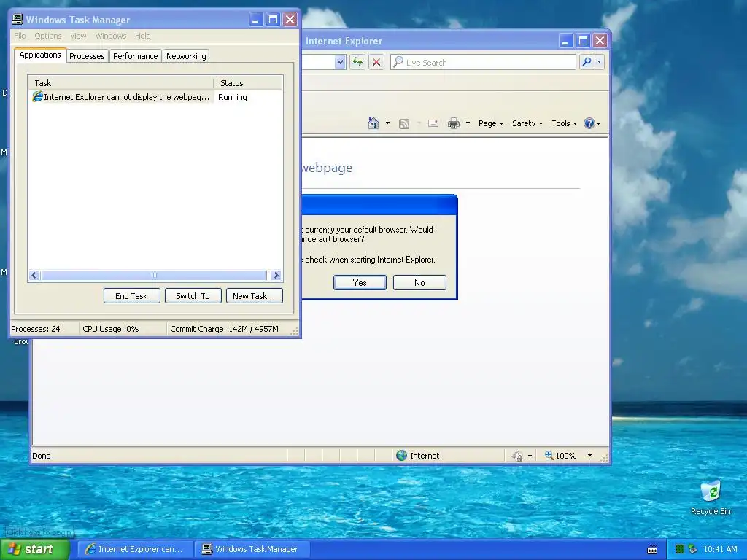Image resolution: width=747 pixels, height=560 pixels.
Task: Sort by the Status column header
Action: (248, 83)
